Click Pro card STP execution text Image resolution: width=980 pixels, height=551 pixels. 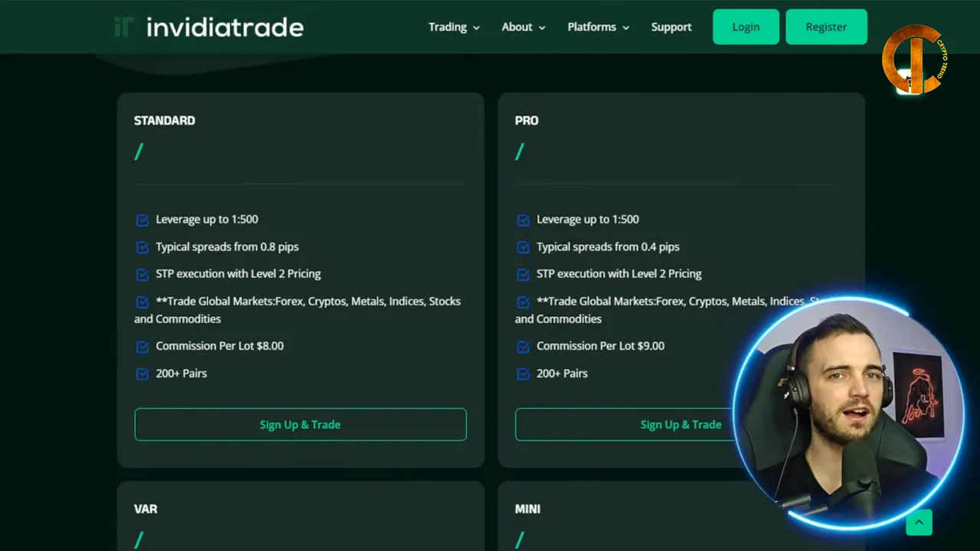[x=619, y=274]
